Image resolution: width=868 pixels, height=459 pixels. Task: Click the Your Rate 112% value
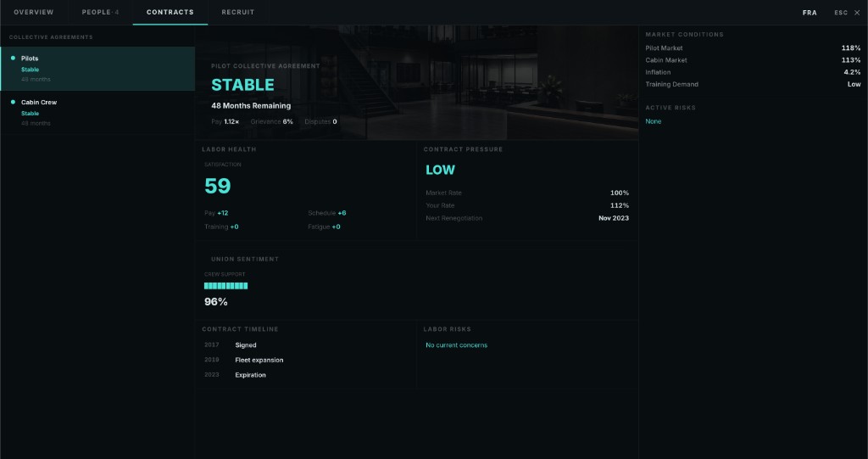tap(620, 205)
